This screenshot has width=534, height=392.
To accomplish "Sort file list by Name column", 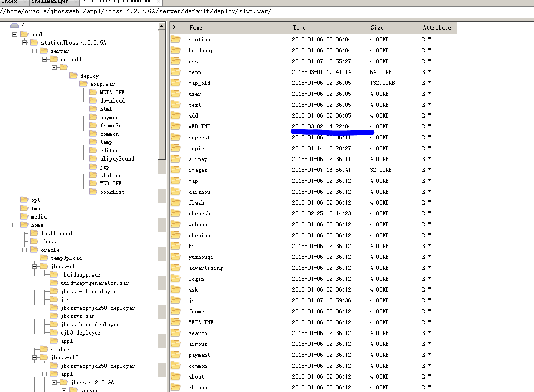I will click(x=196, y=27).
